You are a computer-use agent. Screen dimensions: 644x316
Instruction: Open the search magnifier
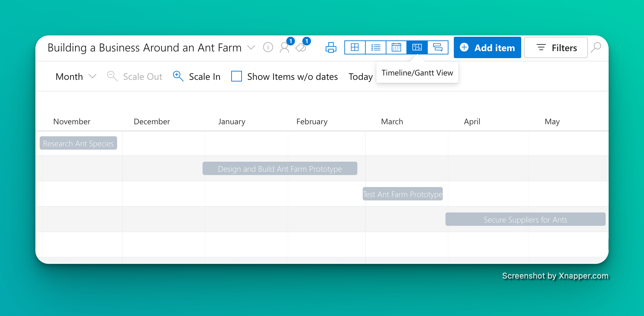(x=596, y=47)
